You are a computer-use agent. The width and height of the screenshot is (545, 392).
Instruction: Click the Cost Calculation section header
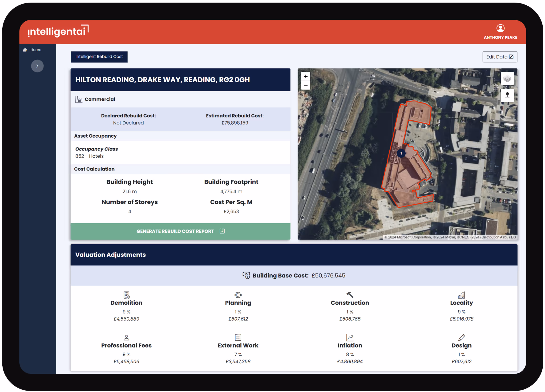(x=94, y=169)
